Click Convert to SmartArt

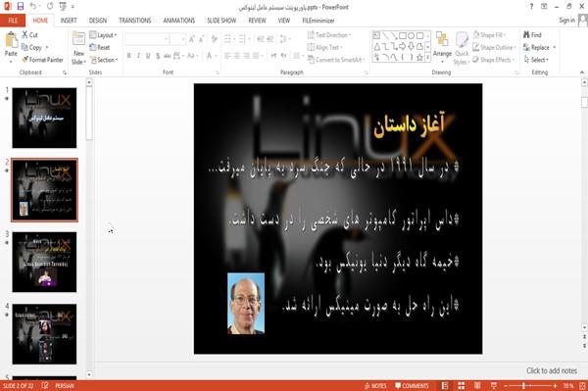pos(336,60)
